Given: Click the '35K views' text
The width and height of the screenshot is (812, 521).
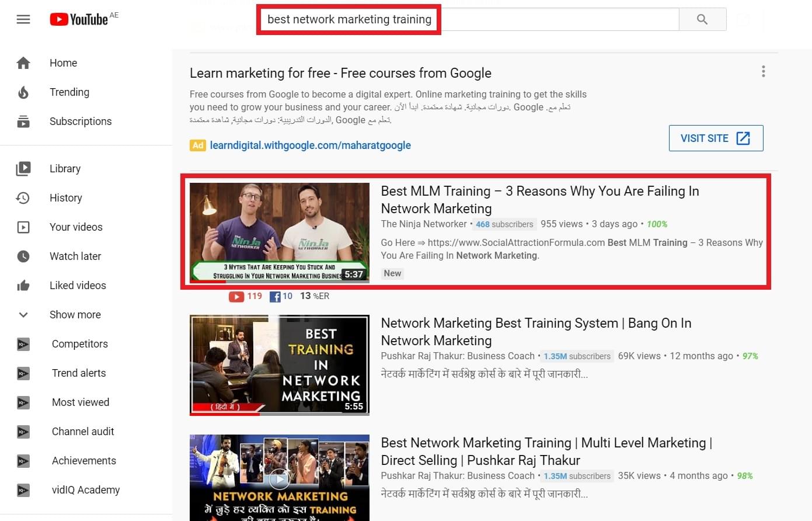Looking at the screenshot, I should pyautogui.click(x=639, y=475).
